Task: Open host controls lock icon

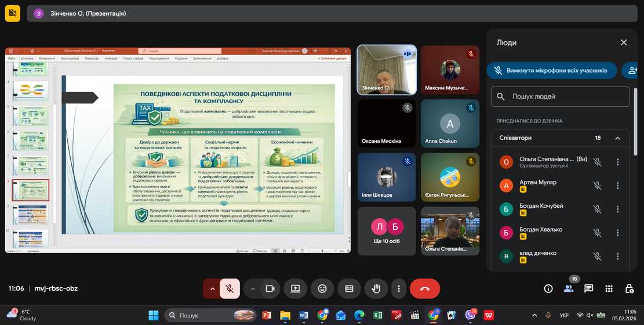Action: (629, 288)
